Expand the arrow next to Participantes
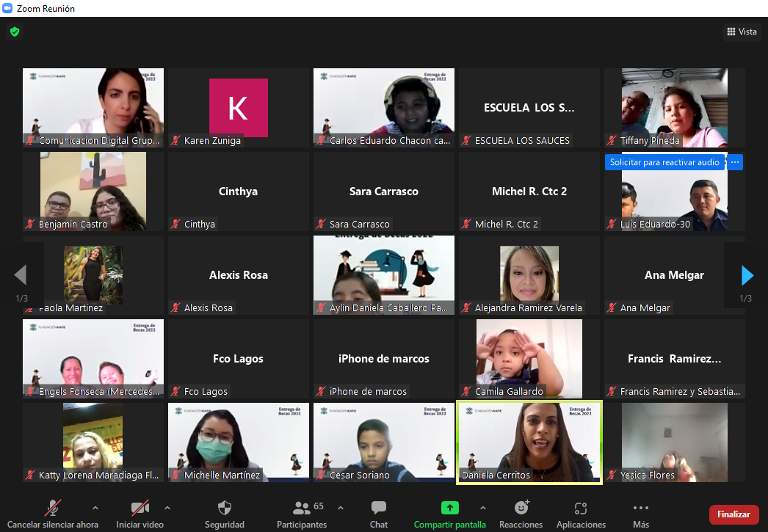Viewport: 768px width, 532px height. (341, 508)
